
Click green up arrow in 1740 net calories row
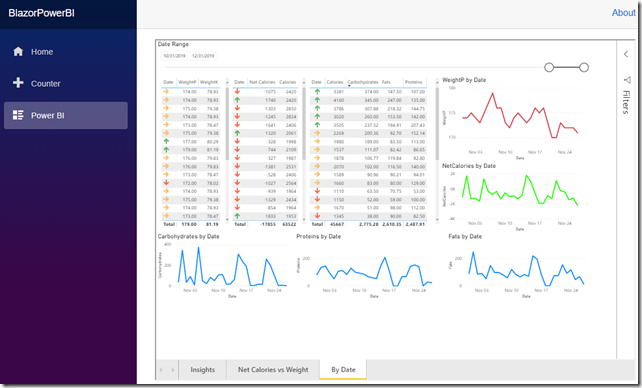237,100
